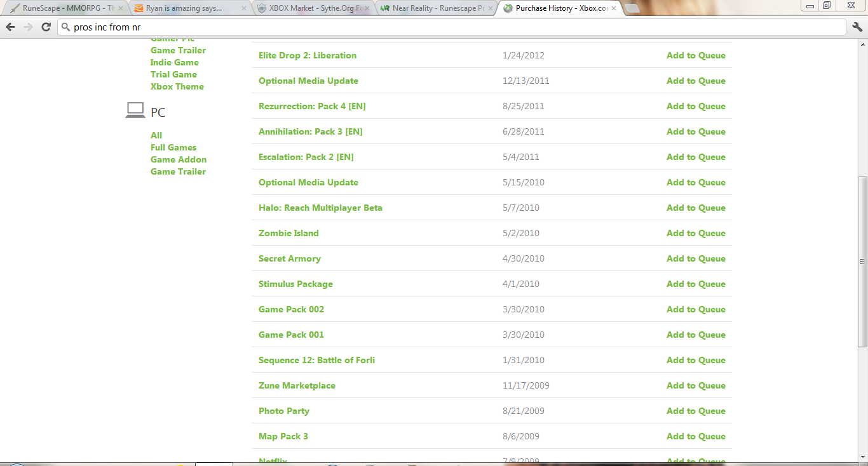Add Rezurrection: Pack 4 to queue

(x=696, y=106)
